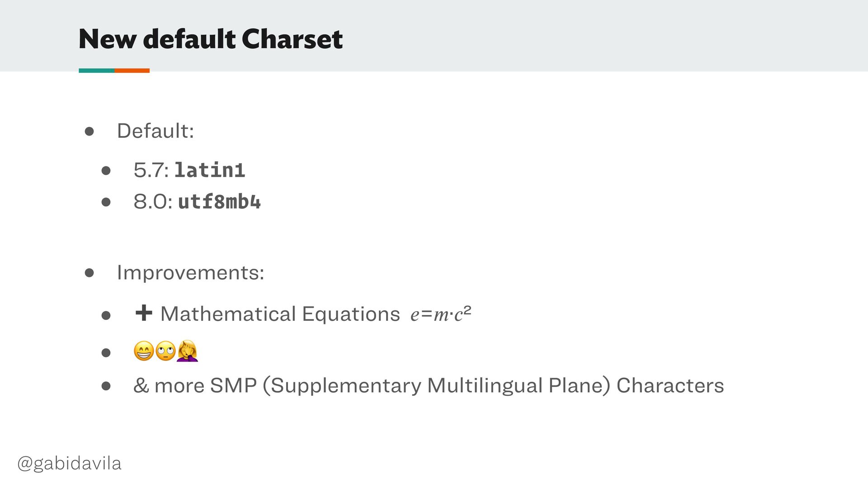Click the bullet before Default
The height and width of the screenshot is (488, 868).
pos(89,131)
